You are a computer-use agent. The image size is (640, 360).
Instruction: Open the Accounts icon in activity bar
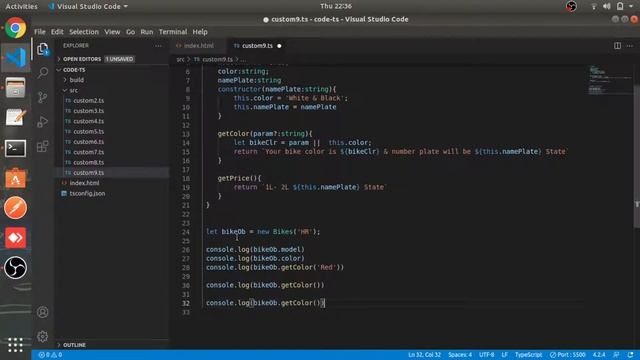point(42,312)
